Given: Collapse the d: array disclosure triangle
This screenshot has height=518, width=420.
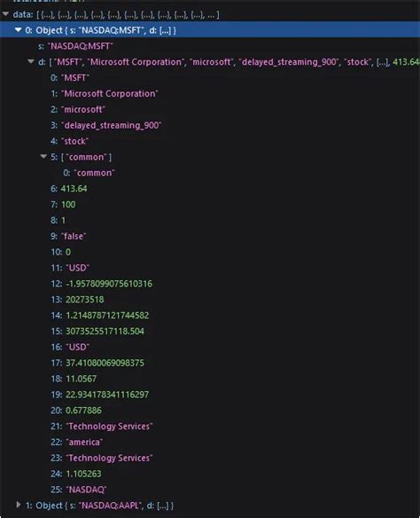Looking at the screenshot, I should click(x=31, y=61).
